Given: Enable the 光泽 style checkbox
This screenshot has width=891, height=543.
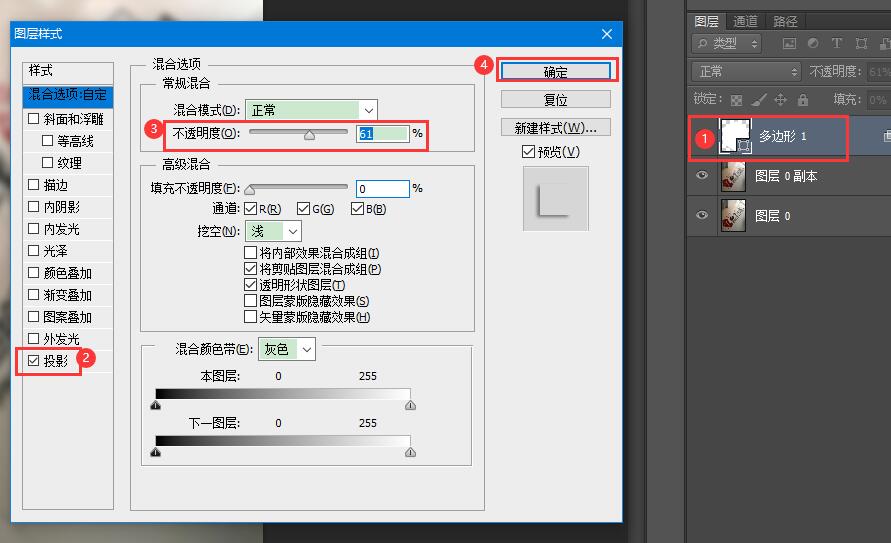Looking at the screenshot, I should 34,250.
